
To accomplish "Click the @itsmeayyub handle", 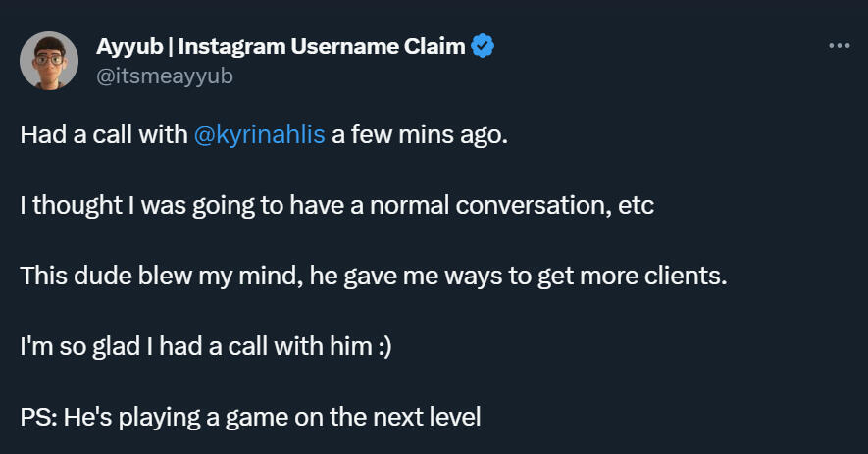I will tap(165, 75).
